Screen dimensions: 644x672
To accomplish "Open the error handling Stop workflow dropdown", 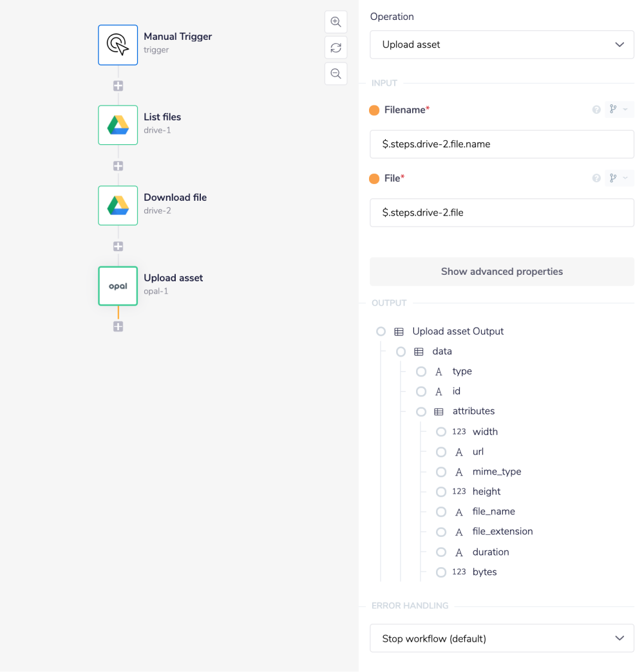I will tap(502, 639).
